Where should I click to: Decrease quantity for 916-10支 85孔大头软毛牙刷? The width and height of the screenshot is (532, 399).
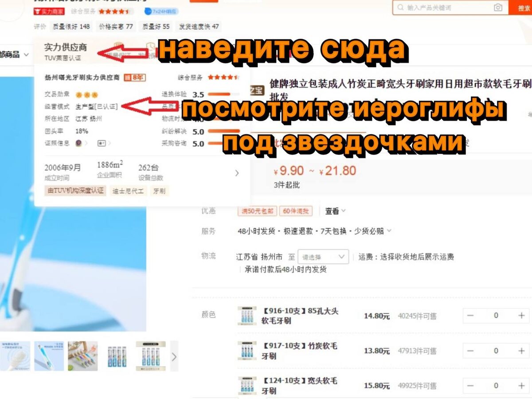(471, 316)
